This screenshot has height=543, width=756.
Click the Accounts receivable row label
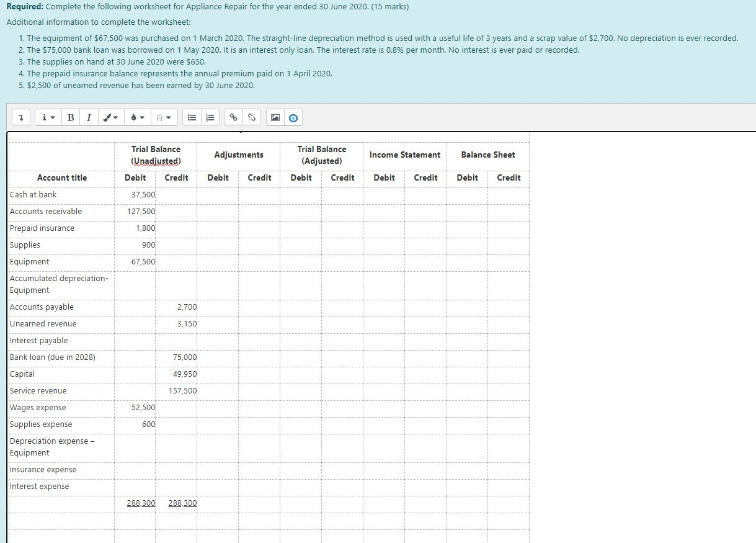[46, 212]
